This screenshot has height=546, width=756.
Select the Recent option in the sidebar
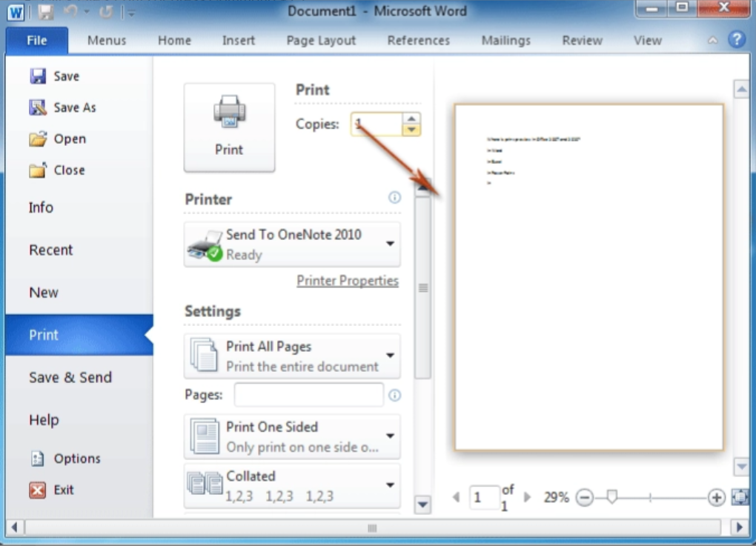coord(50,250)
